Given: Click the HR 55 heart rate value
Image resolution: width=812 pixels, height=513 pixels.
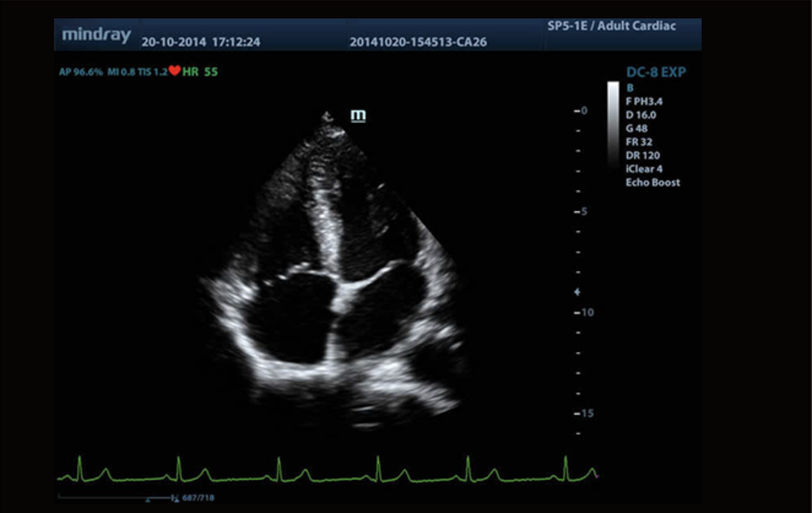Looking at the screenshot, I should (x=201, y=72).
